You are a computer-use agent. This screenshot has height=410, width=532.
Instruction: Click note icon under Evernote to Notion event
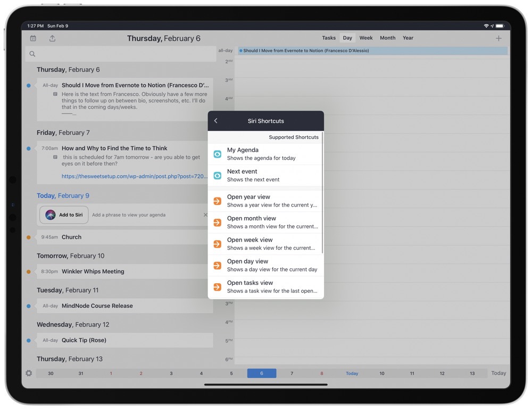(x=55, y=94)
